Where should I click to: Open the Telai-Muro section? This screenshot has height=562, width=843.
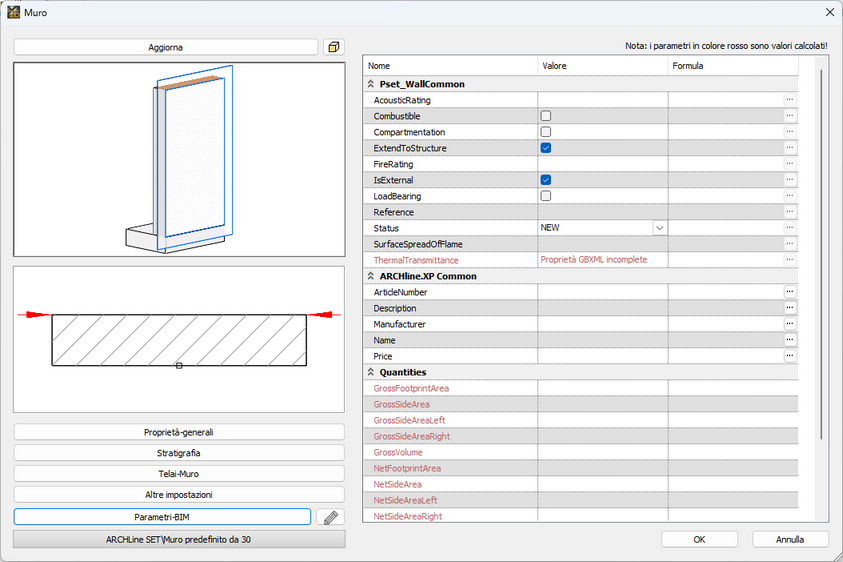click(x=178, y=474)
